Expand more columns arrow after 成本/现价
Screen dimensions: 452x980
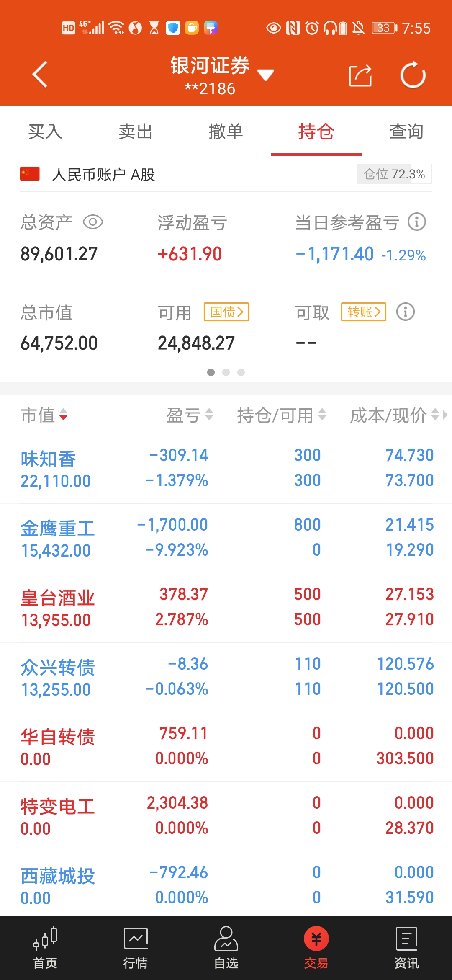pyautogui.click(x=445, y=415)
